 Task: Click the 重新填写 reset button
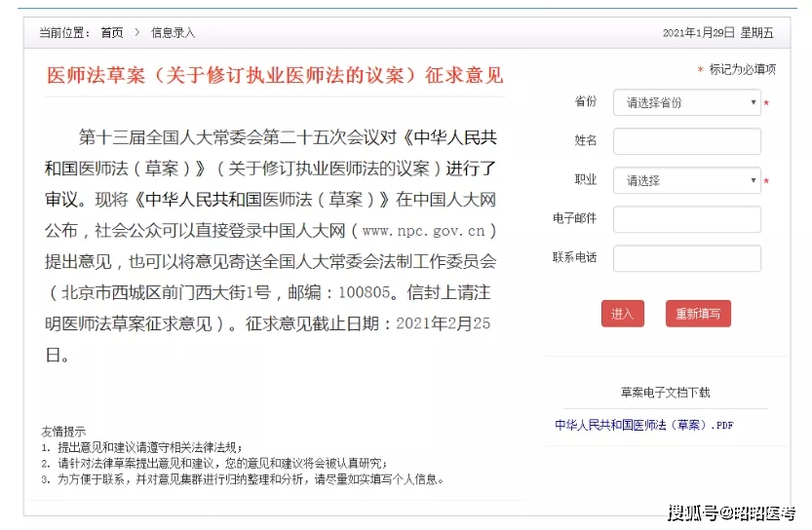click(x=698, y=314)
